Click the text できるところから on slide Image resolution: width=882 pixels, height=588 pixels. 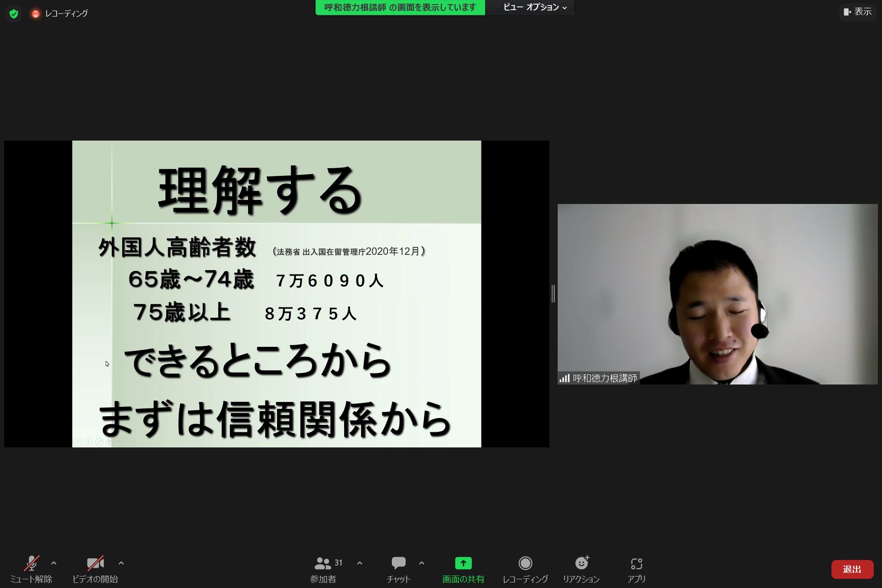pos(258,362)
